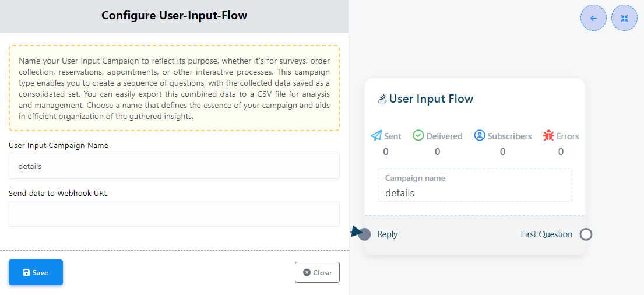Click the Sent paper plane icon

[x=376, y=136]
